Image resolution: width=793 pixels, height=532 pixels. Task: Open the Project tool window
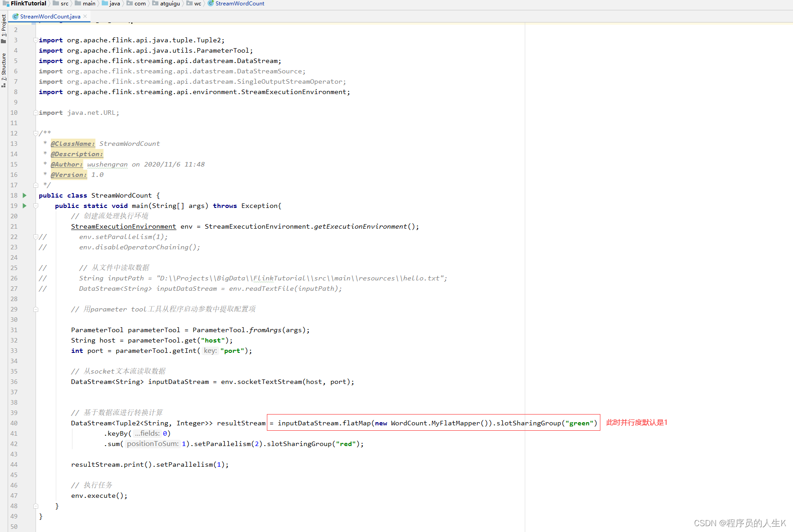4,26
